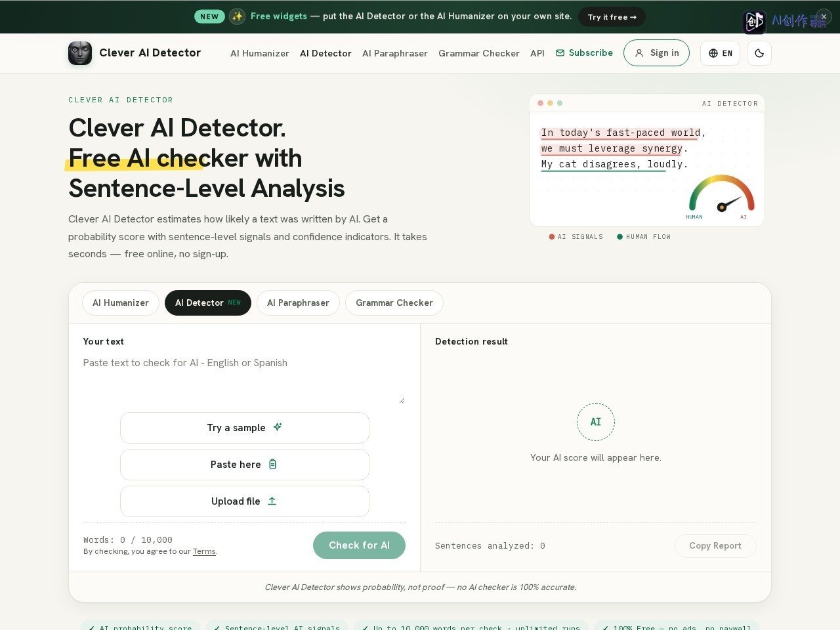Click the Check for AI button
This screenshot has width=840, height=630.
pos(359,545)
